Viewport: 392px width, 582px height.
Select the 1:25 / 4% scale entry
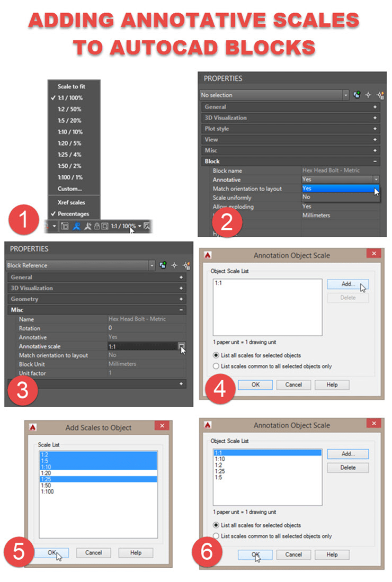tap(69, 155)
